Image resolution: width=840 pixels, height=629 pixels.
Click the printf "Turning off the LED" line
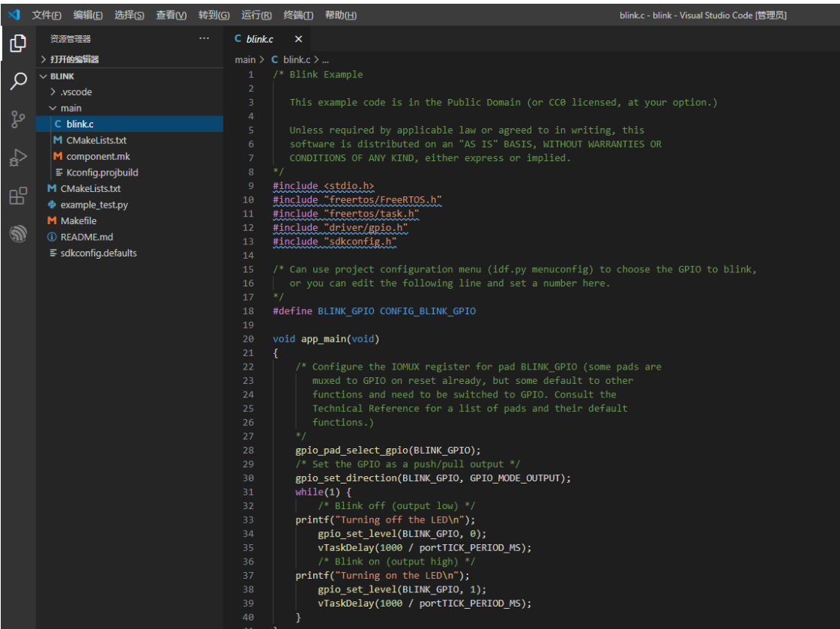click(385, 520)
